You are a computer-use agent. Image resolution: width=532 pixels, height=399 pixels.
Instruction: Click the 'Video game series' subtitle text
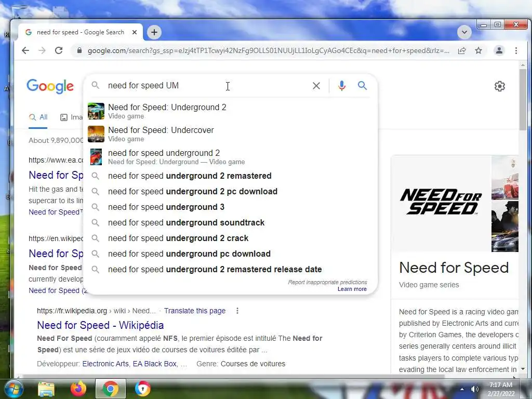pos(429,285)
